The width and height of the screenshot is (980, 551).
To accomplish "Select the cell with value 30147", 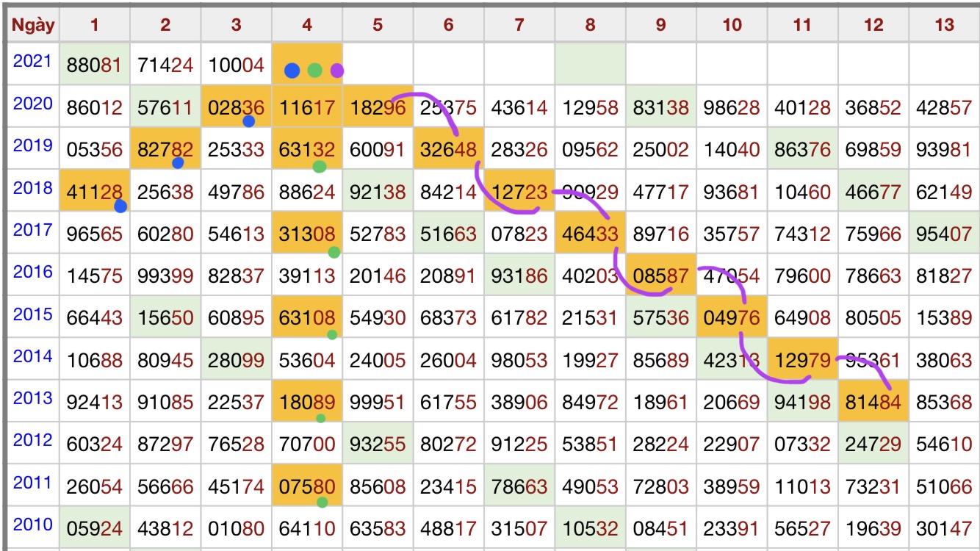I will coord(944,528).
